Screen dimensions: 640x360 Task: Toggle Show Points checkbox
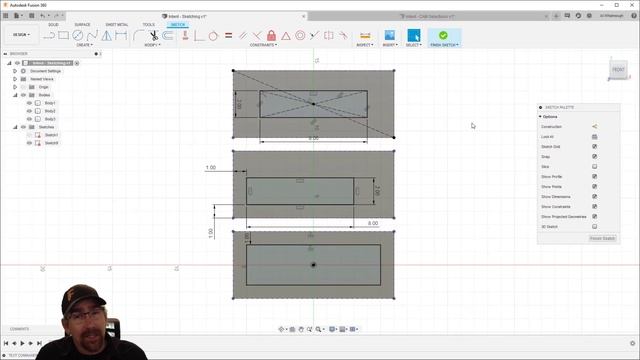[x=594, y=187]
